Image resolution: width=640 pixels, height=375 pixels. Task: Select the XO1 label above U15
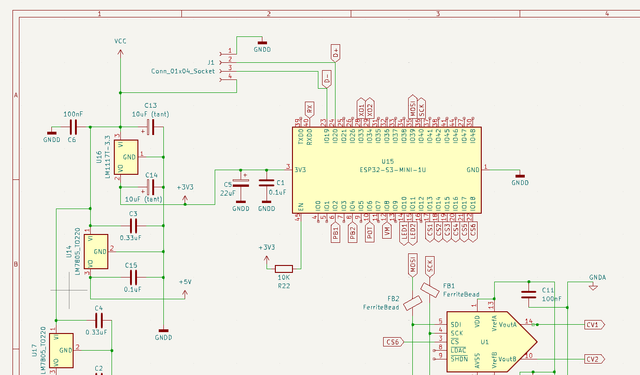[x=361, y=108]
